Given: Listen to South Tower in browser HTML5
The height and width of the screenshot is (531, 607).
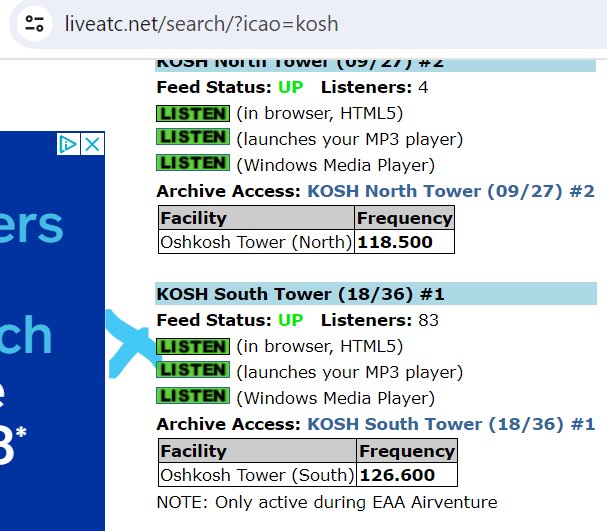Looking at the screenshot, I should [x=193, y=346].
